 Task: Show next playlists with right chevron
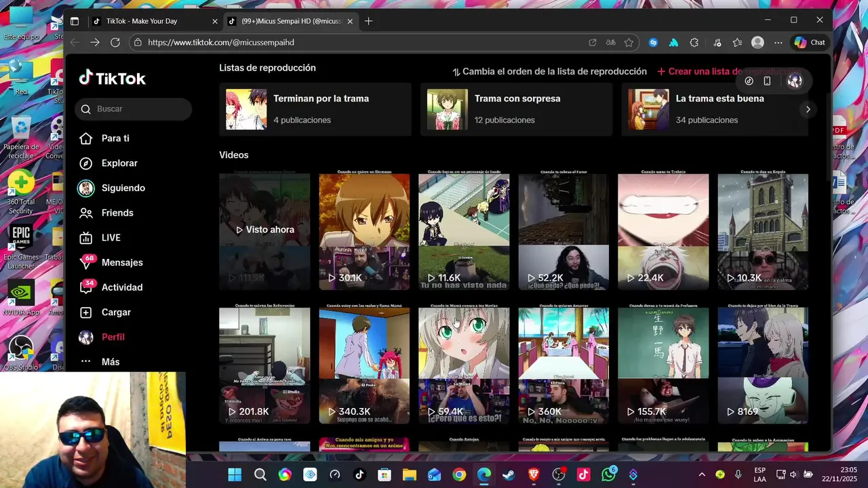[x=808, y=109]
